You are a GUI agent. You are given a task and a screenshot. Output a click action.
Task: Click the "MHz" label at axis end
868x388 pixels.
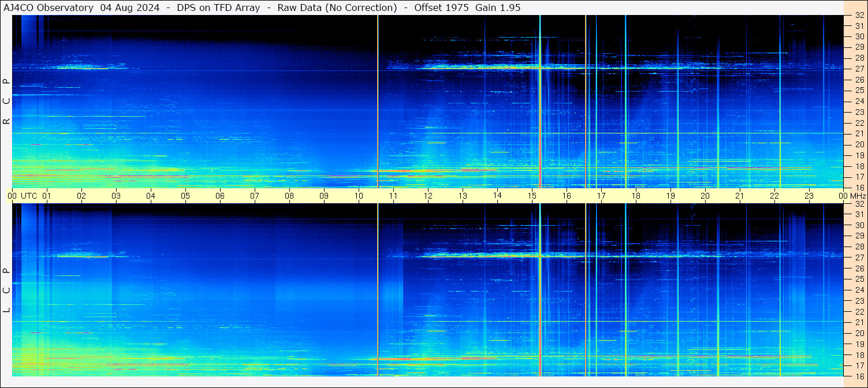tap(858, 196)
